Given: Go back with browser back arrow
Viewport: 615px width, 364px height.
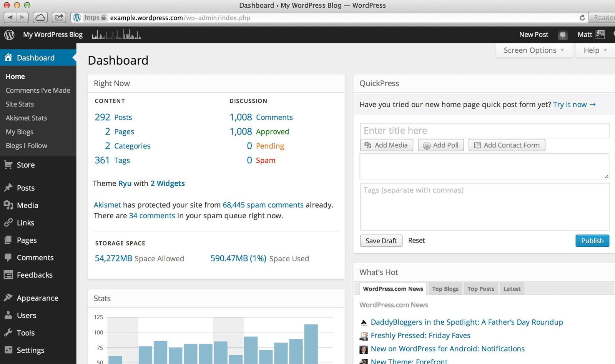Looking at the screenshot, I should [x=10, y=17].
